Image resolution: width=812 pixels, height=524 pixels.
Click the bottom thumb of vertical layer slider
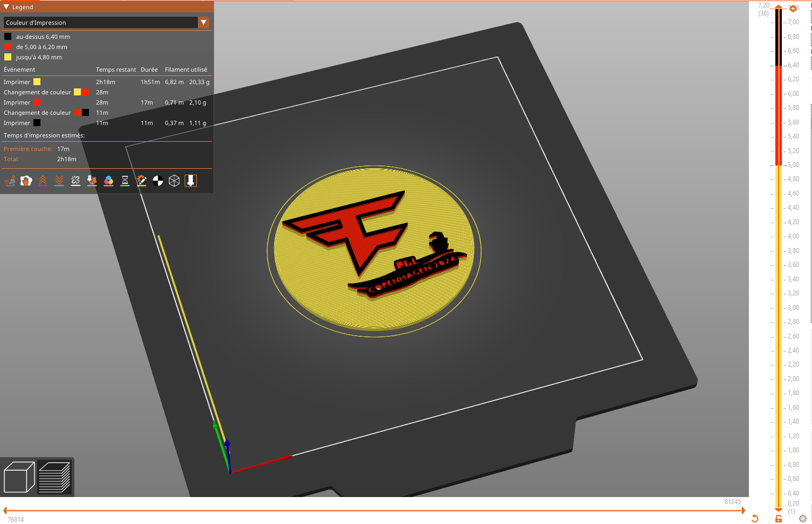click(x=779, y=509)
